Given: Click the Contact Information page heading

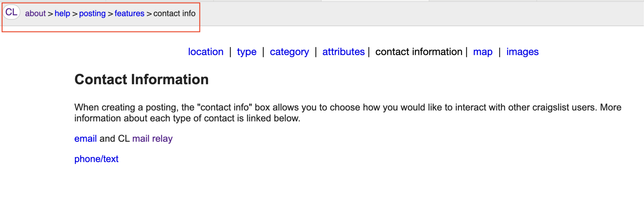Looking at the screenshot, I should [x=141, y=79].
